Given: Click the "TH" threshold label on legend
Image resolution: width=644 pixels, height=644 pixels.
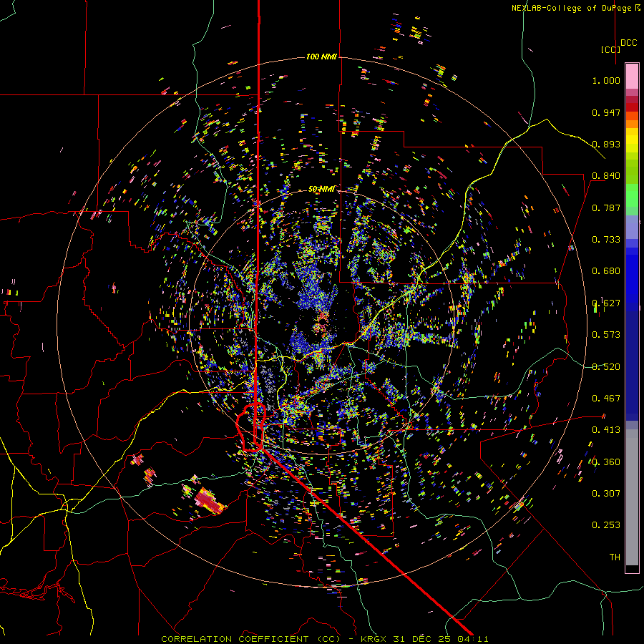Looking at the screenshot, I should [615, 557].
